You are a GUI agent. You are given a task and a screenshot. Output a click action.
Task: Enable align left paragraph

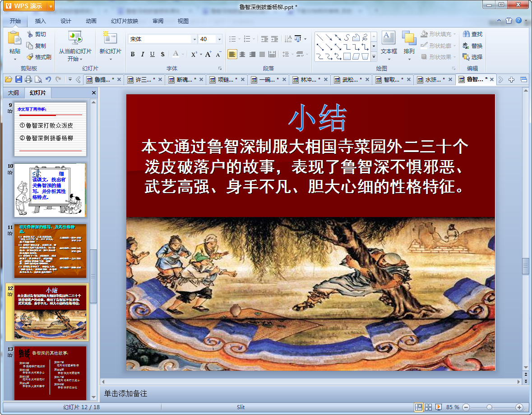[232, 54]
